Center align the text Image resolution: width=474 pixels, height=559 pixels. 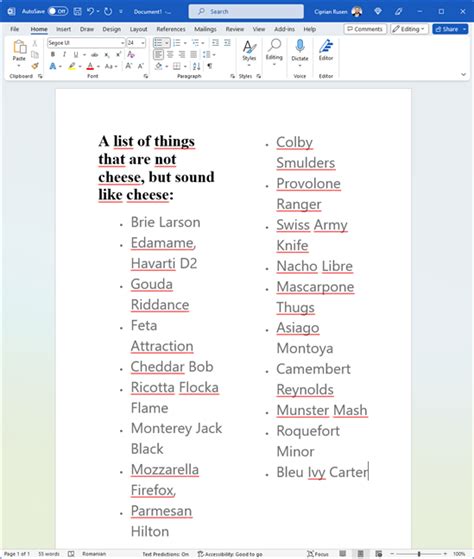point(170,55)
